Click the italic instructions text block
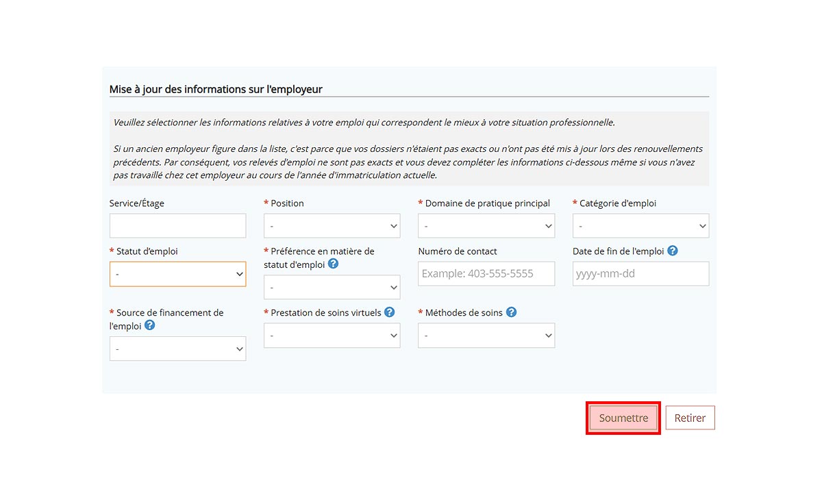This screenshot has width=822, height=504. (x=409, y=149)
